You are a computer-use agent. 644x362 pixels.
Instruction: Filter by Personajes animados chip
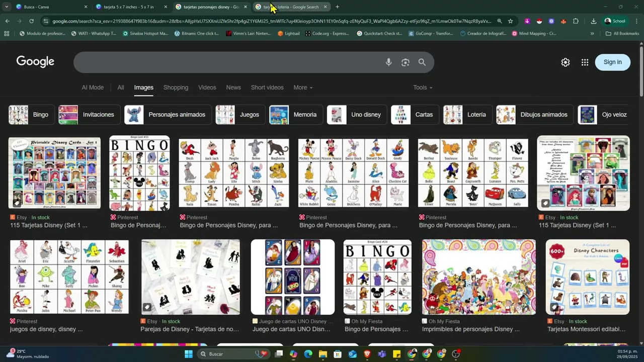(x=168, y=115)
